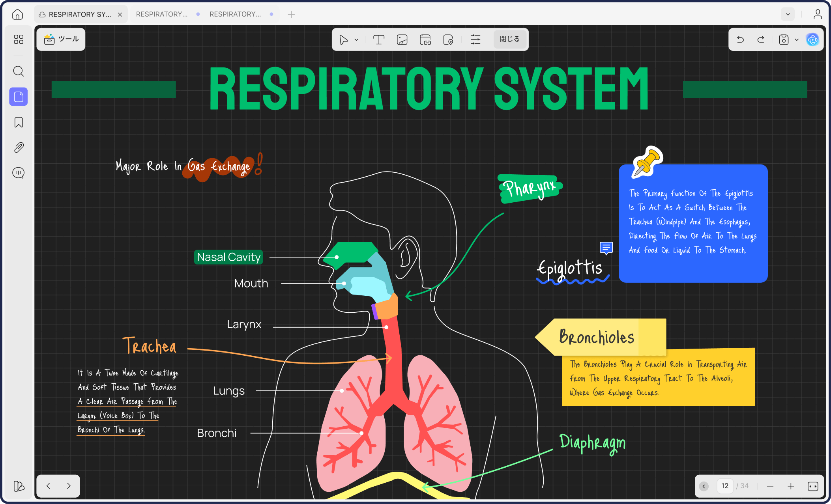Open the bookmarks panel icon
The width and height of the screenshot is (831, 504).
pyautogui.click(x=19, y=122)
